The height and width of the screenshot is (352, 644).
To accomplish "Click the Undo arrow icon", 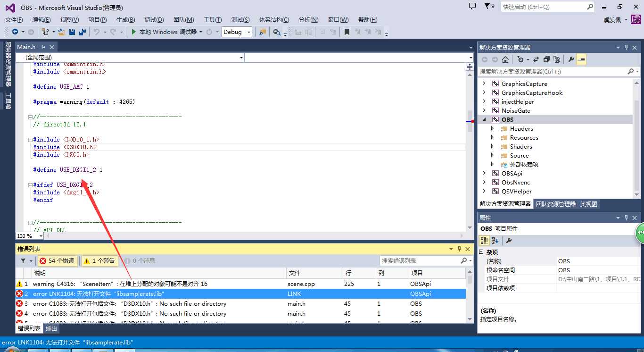I will pos(96,32).
